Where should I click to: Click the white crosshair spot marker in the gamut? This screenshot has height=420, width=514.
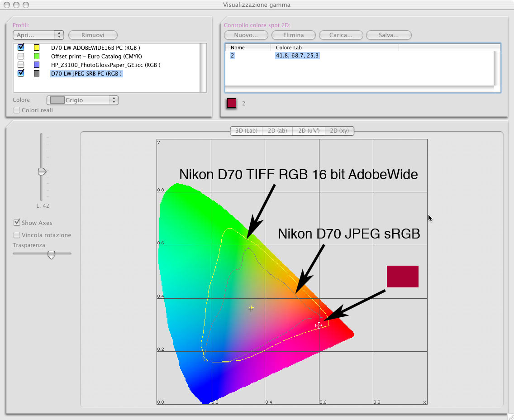[319, 325]
